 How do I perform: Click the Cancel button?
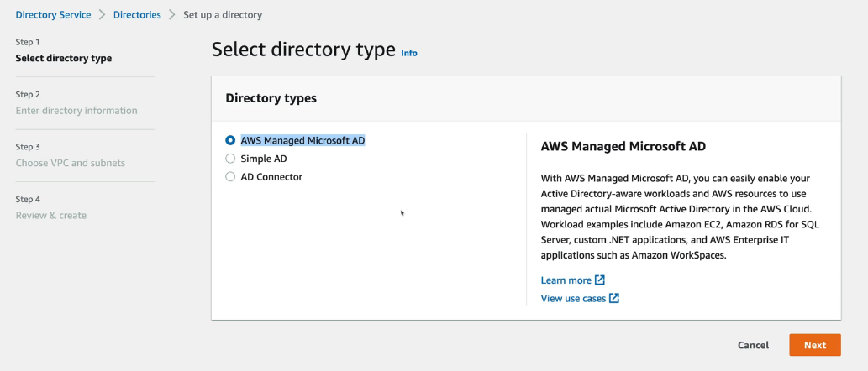[753, 345]
